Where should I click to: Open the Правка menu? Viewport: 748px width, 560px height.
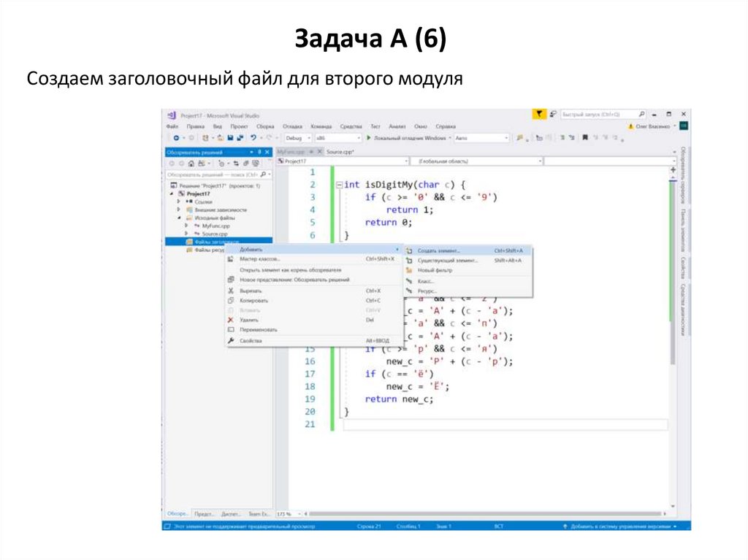[196, 126]
